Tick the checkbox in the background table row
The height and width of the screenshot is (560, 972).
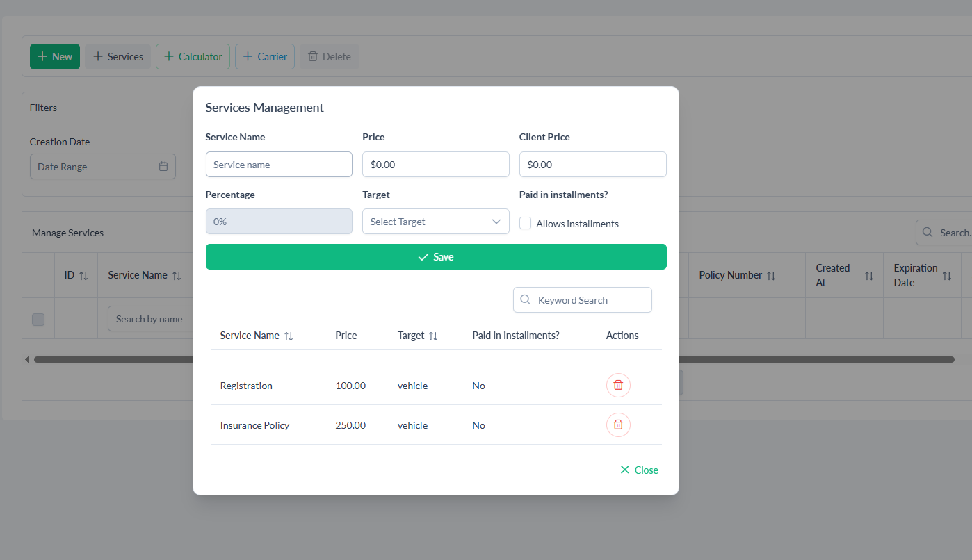(x=38, y=320)
